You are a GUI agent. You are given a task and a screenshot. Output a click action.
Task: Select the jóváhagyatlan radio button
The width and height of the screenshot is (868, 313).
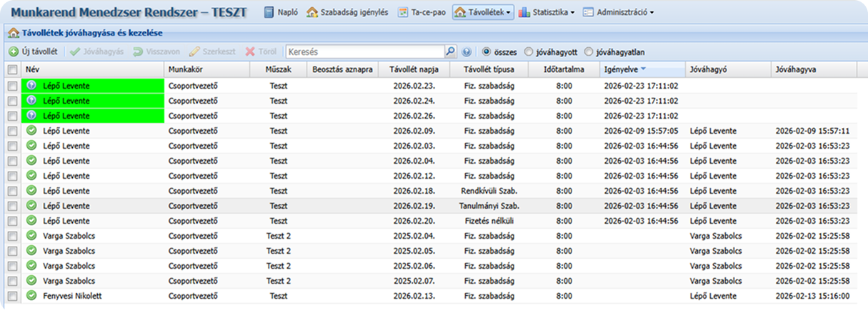[x=589, y=52]
